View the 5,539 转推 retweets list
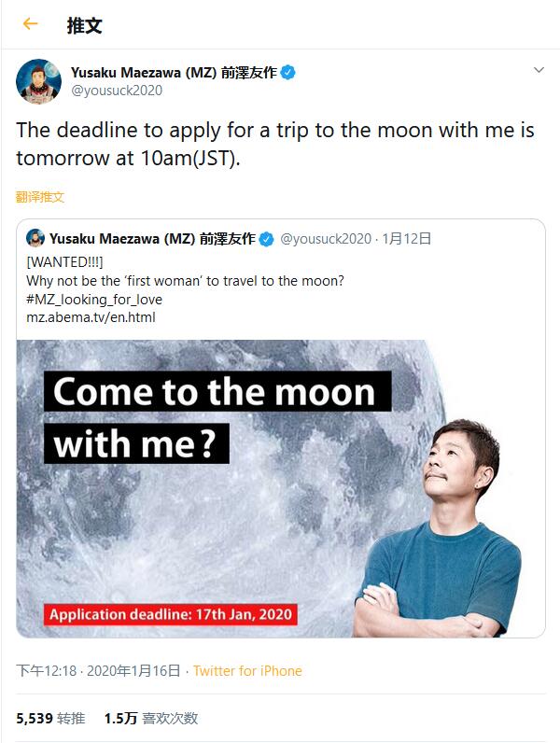This screenshot has width=560, height=743. coord(50,718)
